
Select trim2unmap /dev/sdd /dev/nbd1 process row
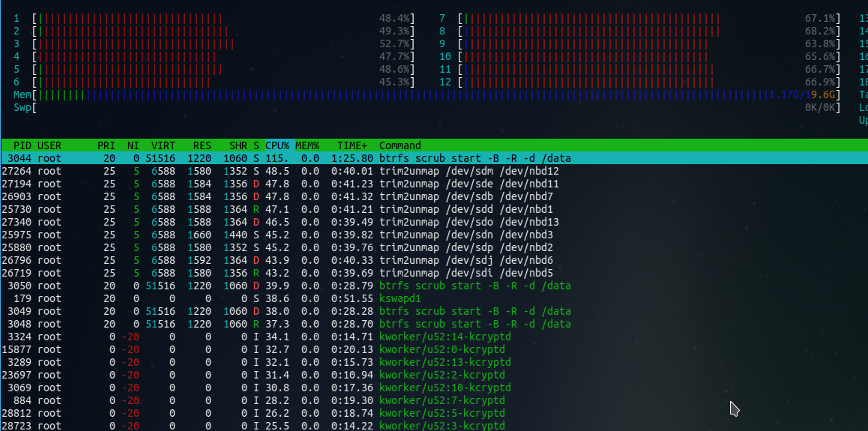coord(434,209)
